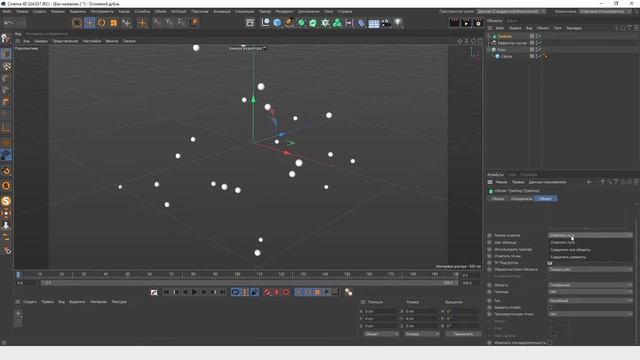Activate the Scale tool
The height and width of the screenshot is (360, 640).
point(114,23)
